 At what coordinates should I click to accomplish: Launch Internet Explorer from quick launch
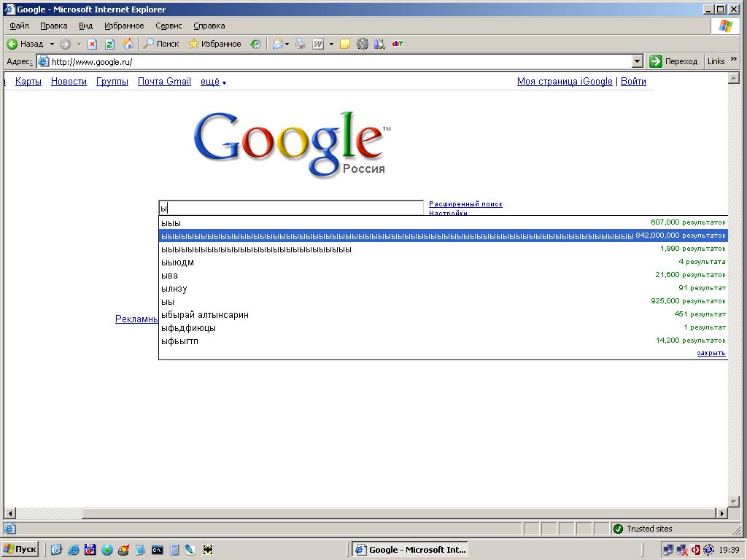74,550
